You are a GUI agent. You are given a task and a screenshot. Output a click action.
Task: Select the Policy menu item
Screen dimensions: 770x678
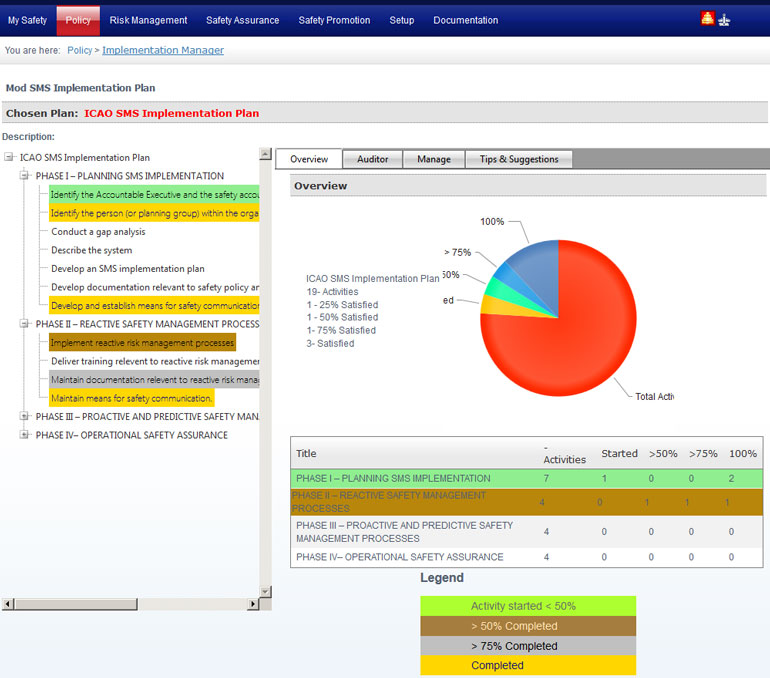(78, 20)
